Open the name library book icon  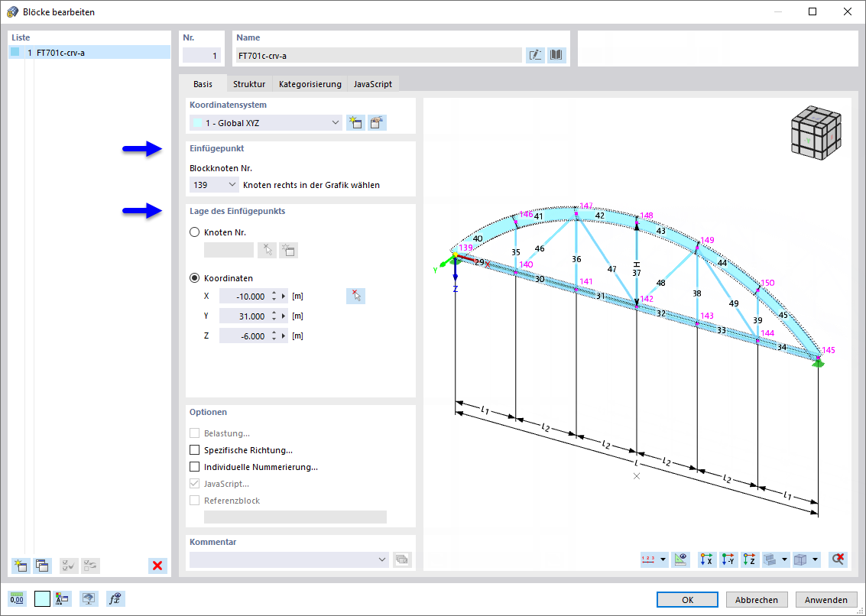556,55
